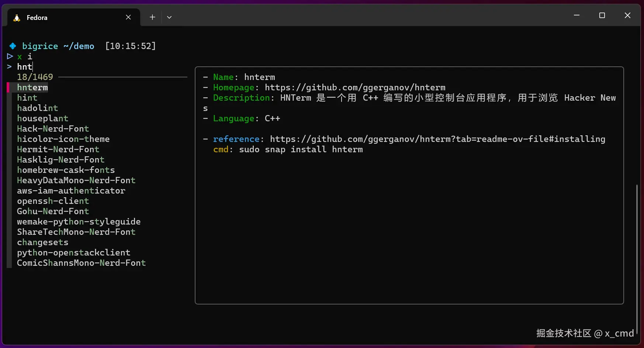Select hnterm in the package list
Viewport: 644px width, 348px height.
coord(32,87)
